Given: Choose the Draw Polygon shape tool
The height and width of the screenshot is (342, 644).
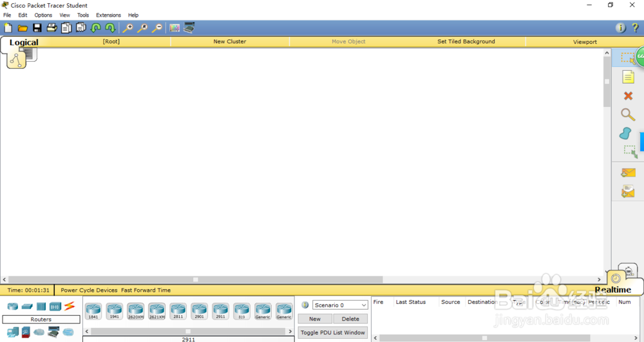Looking at the screenshot, I should (x=625, y=133).
